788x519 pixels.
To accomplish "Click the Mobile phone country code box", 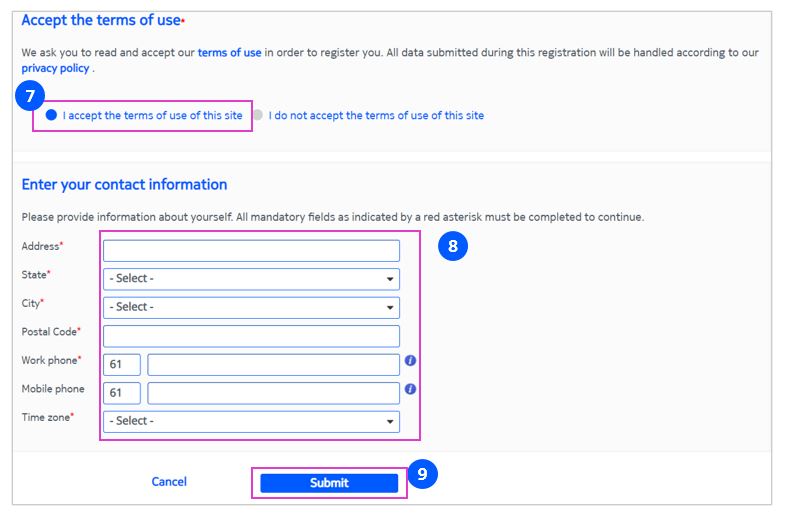I will point(122,392).
